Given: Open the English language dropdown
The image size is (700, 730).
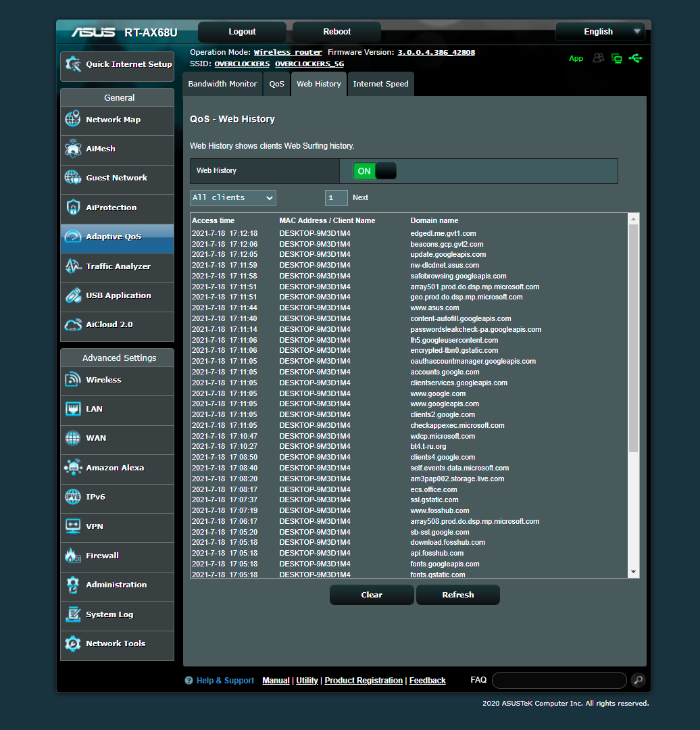Looking at the screenshot, I should point(599,32).
